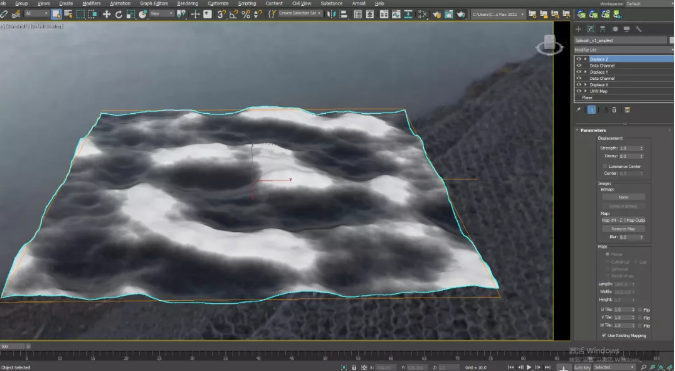
Task: Click the Bitmap None button
Action: point(623,197)
